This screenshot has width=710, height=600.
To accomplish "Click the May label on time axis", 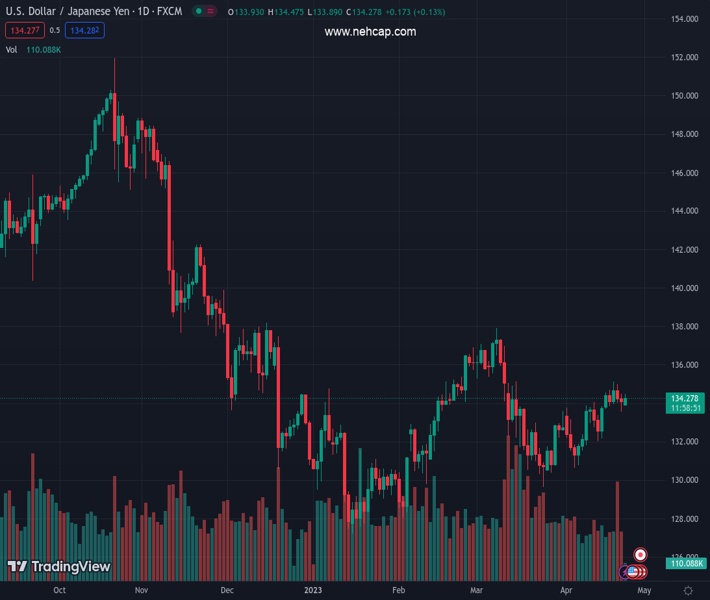I will coord(644,590).
